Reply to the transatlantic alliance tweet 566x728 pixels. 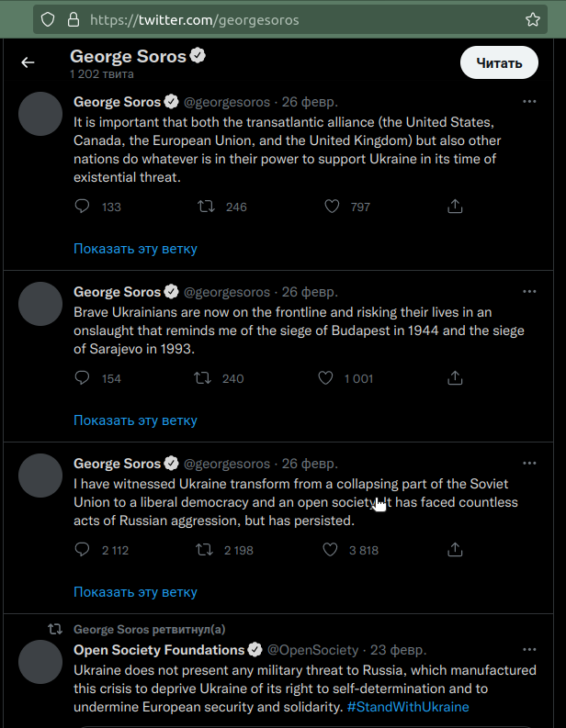coord(82,207)
